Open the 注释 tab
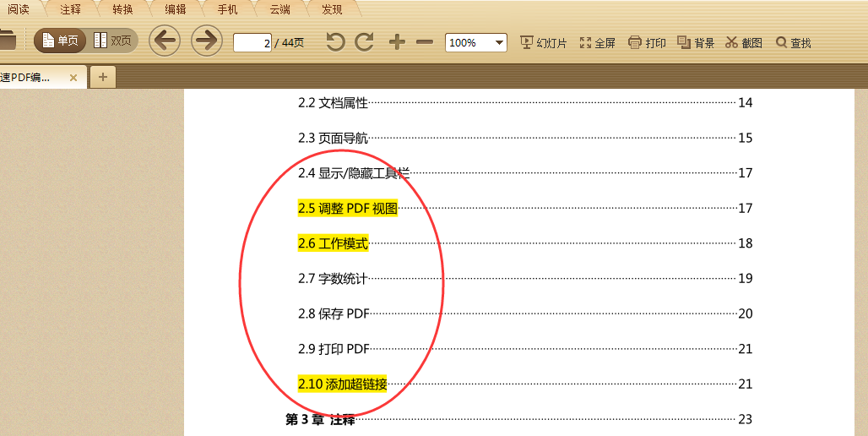Viewport: 868px width, 436px height. (70, 9)
